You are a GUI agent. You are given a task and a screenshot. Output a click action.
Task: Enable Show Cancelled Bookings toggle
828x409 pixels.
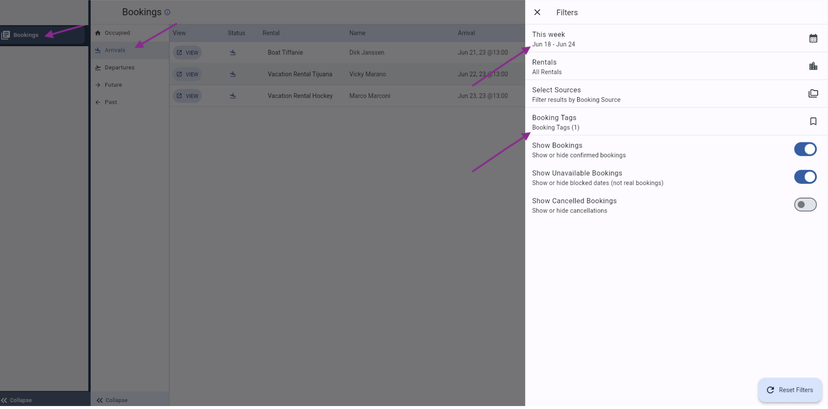pos(805,205)
